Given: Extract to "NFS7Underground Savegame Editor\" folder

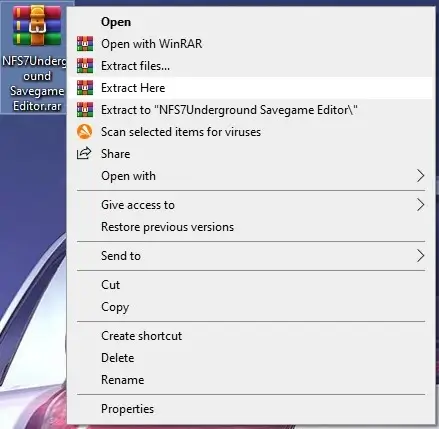Looking at the screenshot, I should [250, 110].
